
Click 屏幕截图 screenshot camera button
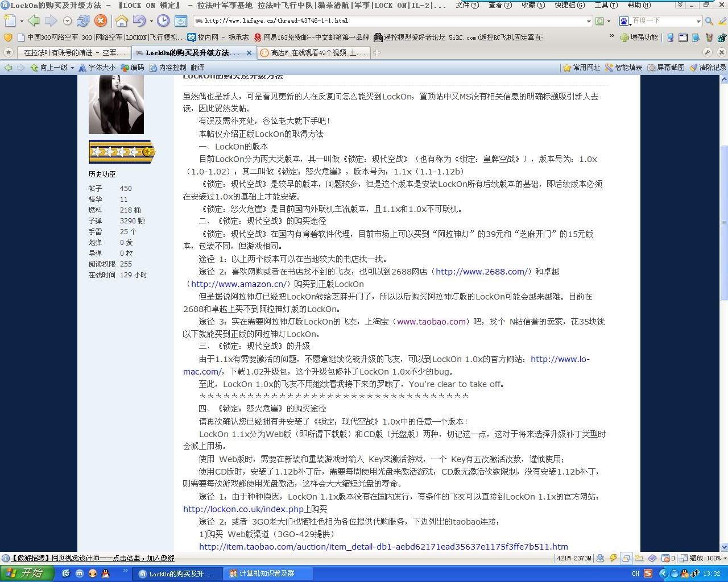point(666,67)
